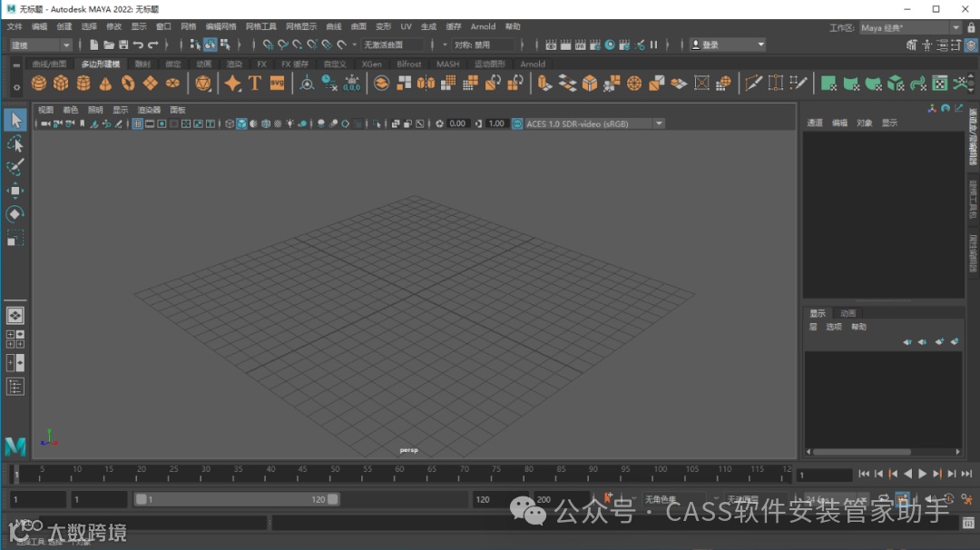Activate the Move tool in the toolbox

15,191
